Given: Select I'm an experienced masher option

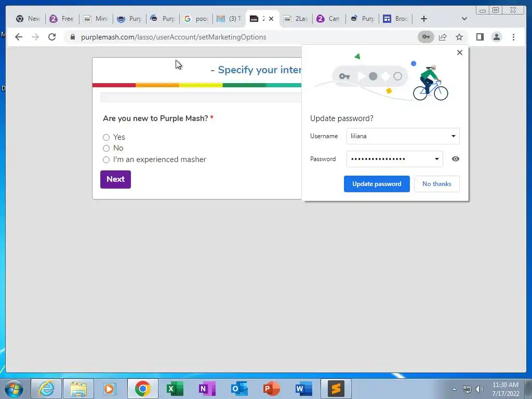Looking at the screenshot, I should [x=106, y=159].
